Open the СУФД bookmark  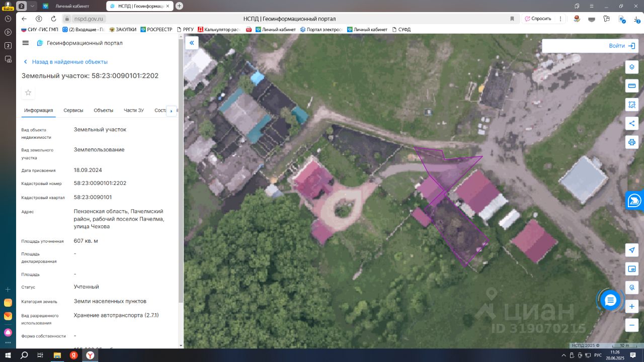click(x=401, y=30)
